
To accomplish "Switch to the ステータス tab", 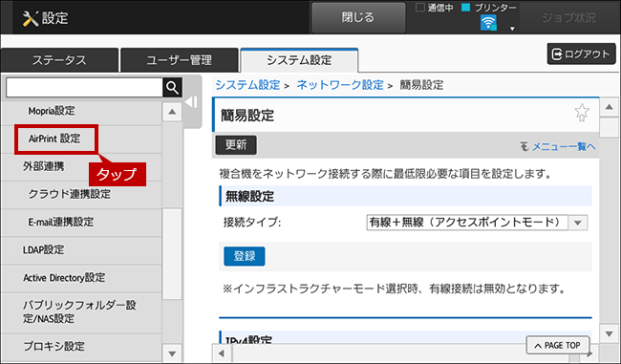I will point(59,60).
